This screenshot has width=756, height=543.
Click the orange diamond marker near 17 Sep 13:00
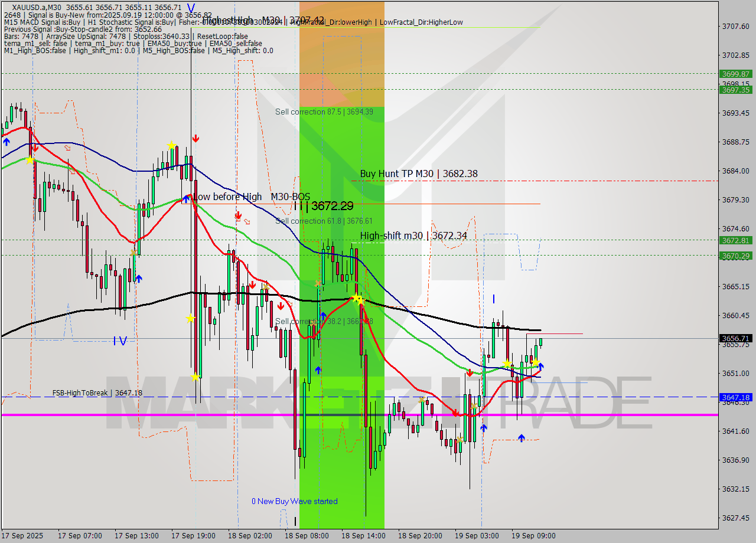pyautogui.click(x=135, y=252)
